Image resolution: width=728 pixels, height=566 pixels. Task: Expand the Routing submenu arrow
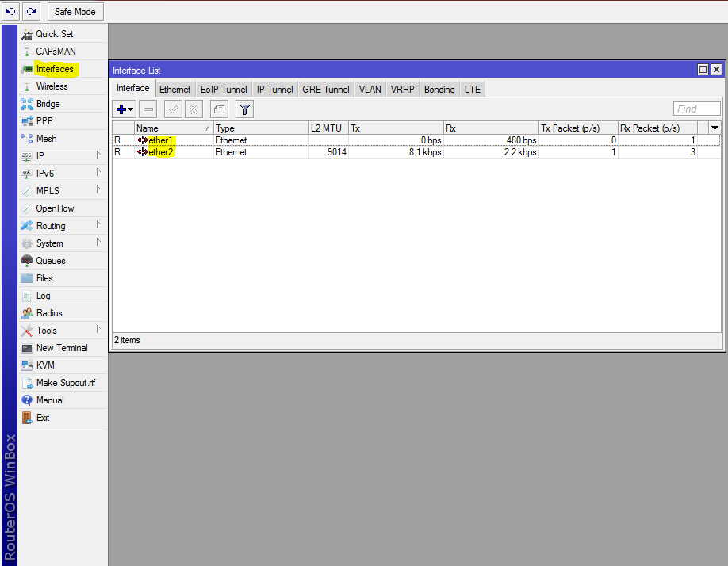(98, 224)
